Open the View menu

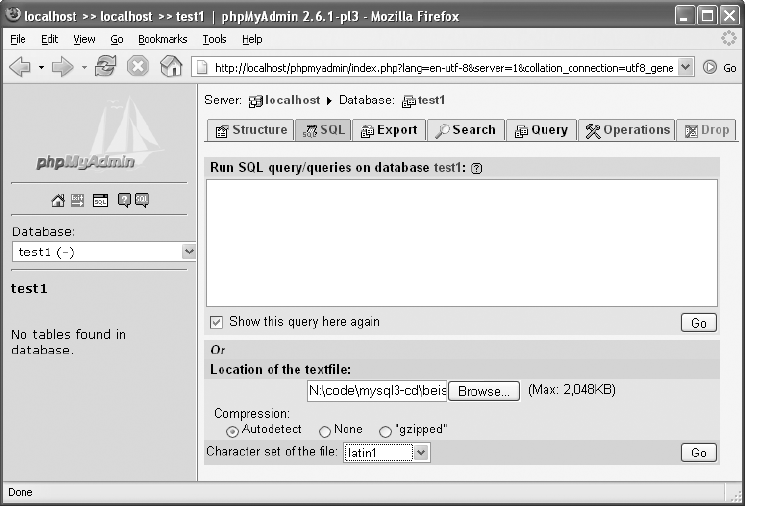[x=84, y=39]
